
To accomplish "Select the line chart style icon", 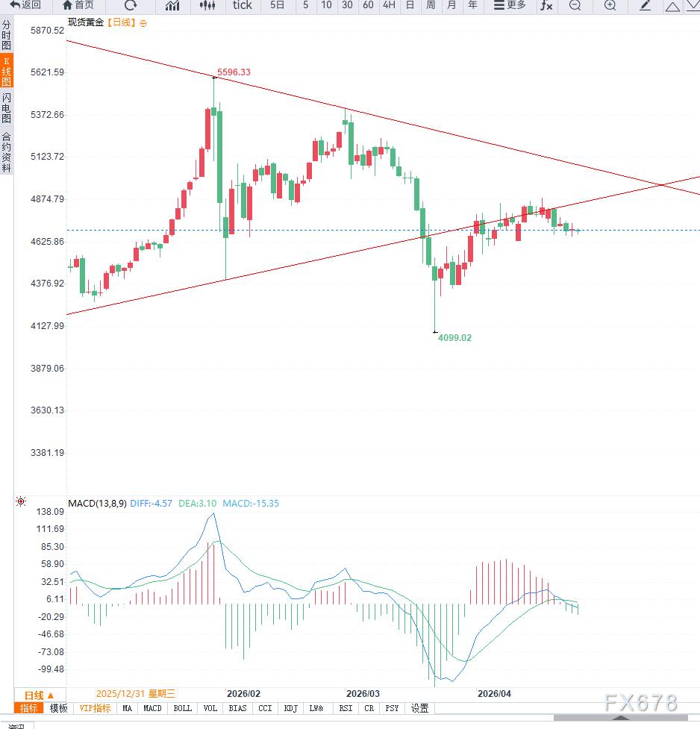I will click(x=172, y=5).
